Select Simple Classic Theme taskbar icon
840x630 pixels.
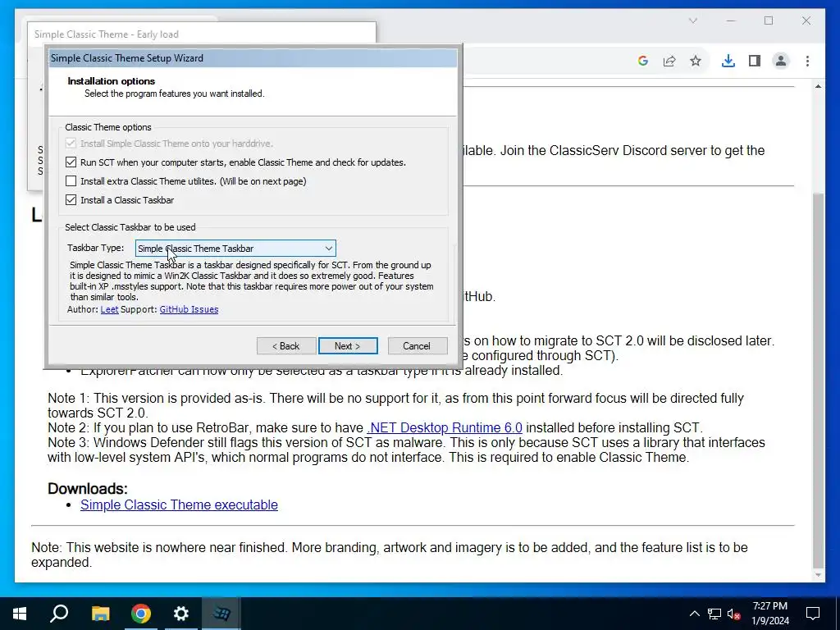(221, 614)
